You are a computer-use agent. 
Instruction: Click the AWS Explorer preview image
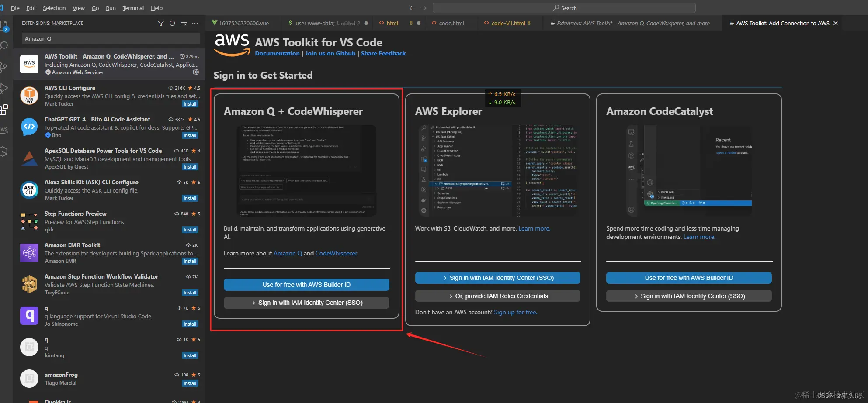click(x=498, y=171)
